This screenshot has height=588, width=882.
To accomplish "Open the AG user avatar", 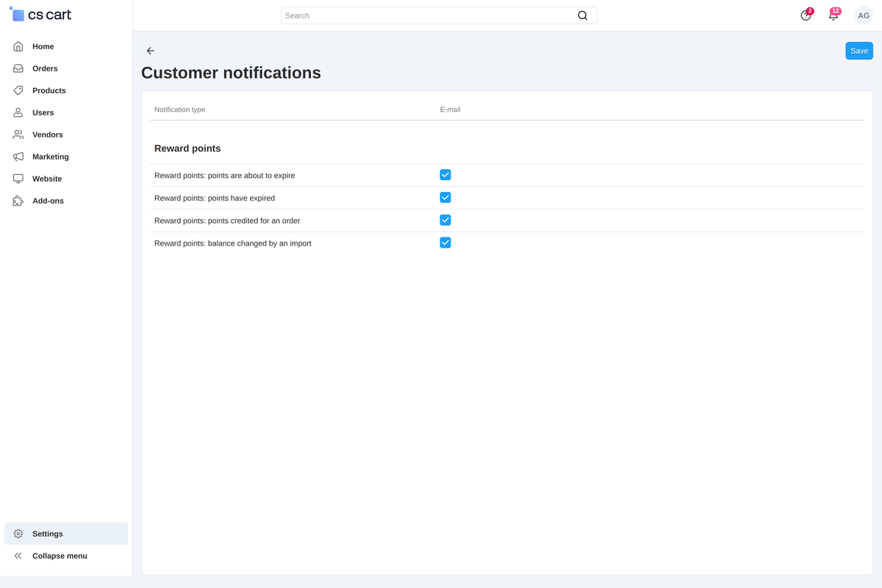I will coord(864,15).
